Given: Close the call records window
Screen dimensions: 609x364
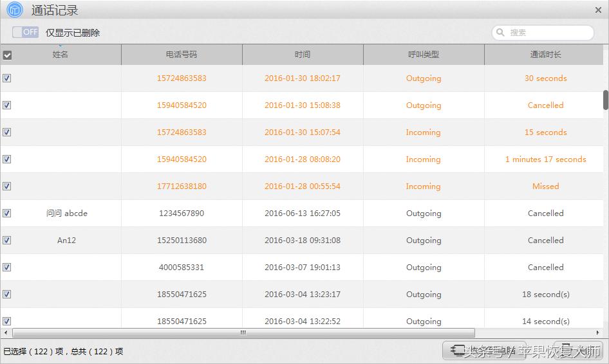Looking at the screenshot, I should click(x=598, y=10).
